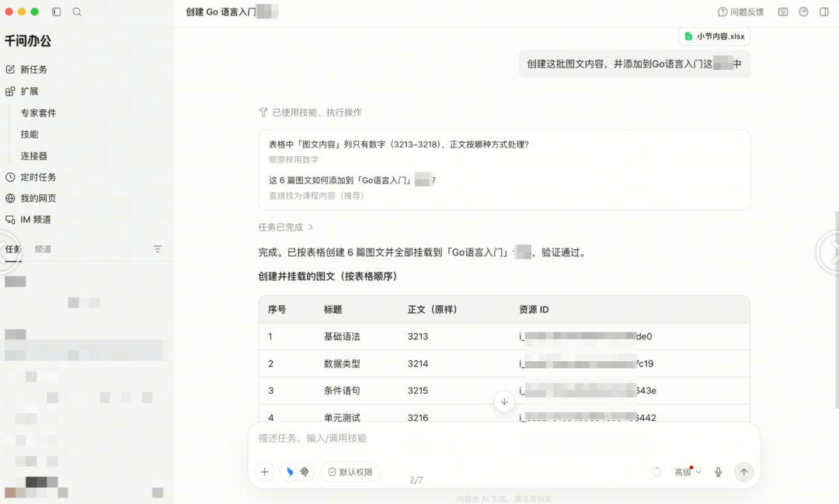The width and height of the screenshot is (839, 504).
Task: Click the 已使用技能、执行操作 line
Action: click(311, 113)
